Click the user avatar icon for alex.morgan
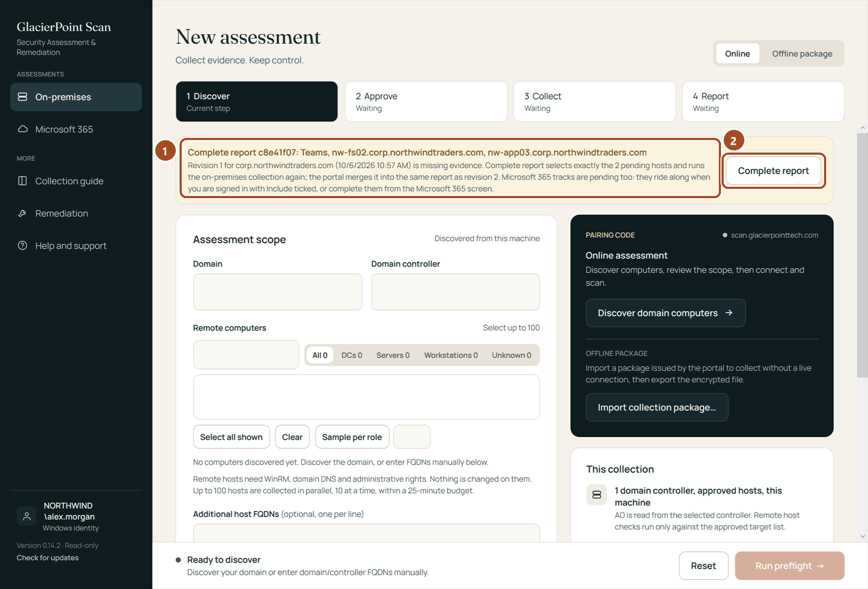The height and width of the screenshot is (589, 868). pyautogui.click(x=27, y=516)
